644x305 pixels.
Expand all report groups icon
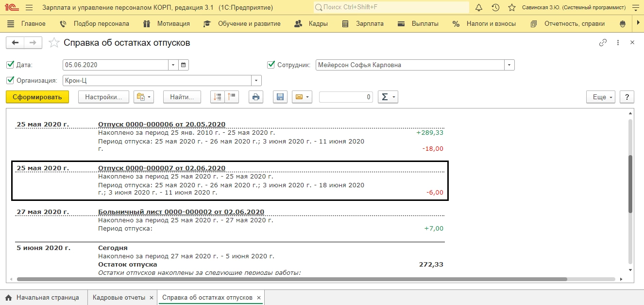[218, 97]
